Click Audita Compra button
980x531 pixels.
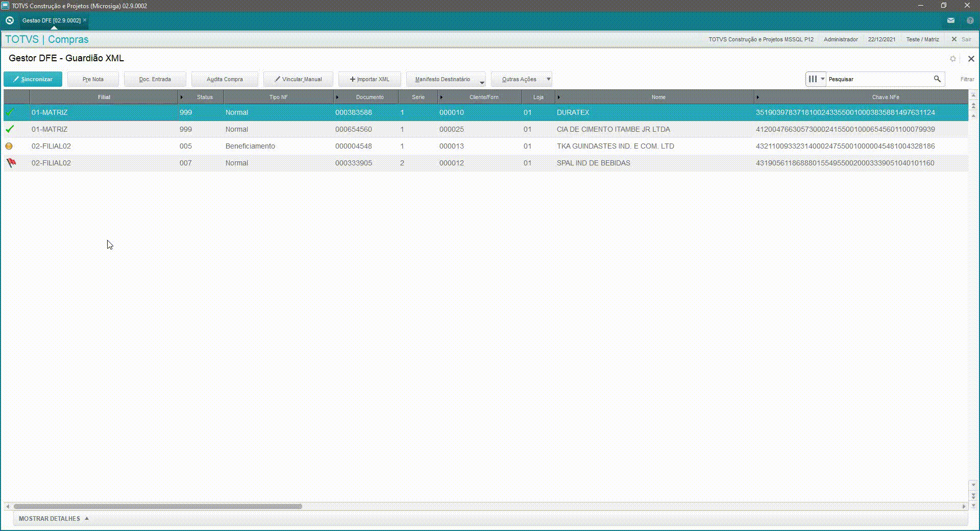coord(225,79)
